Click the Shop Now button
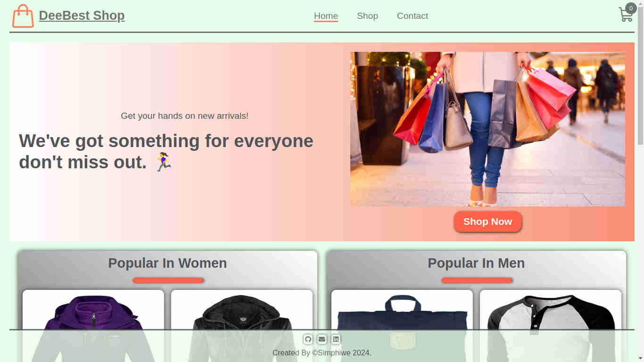Viewport: 644px width, 362px height. 487,222
